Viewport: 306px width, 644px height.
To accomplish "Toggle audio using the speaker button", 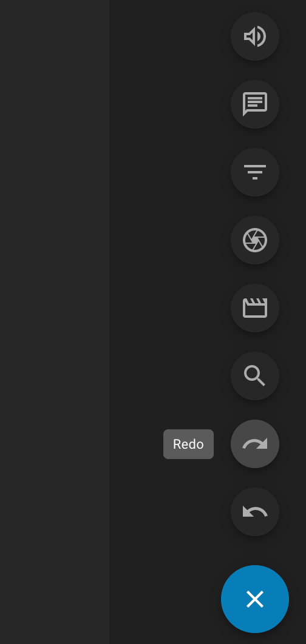I will 255,36.
